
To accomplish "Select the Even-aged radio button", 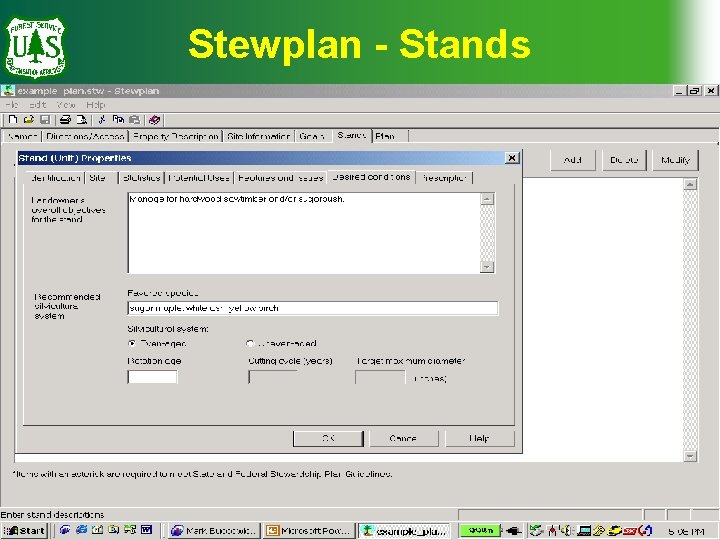I will pos(132,343).
